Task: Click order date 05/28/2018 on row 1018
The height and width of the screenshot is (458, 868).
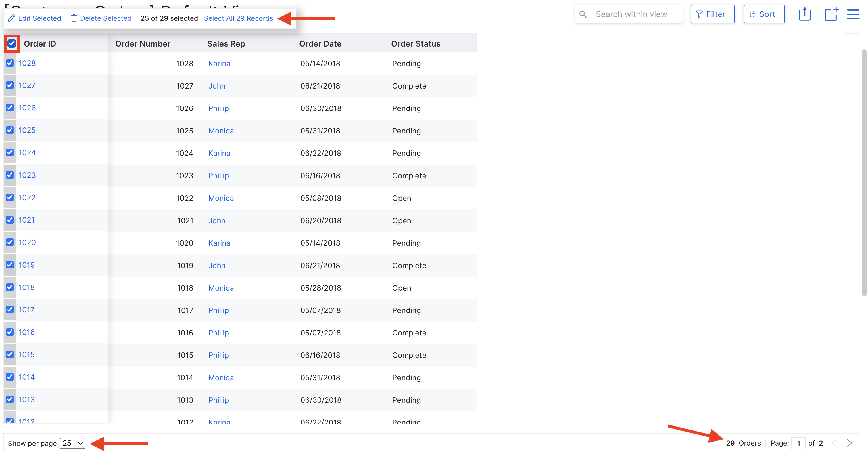Action: [321, 288]
